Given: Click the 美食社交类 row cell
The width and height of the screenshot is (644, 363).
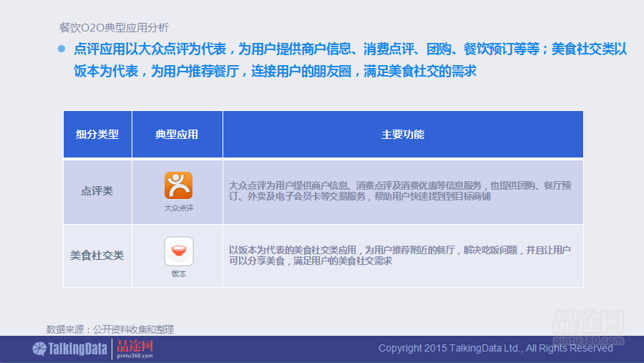Looking at the screenshot, I should click(97, 256).
